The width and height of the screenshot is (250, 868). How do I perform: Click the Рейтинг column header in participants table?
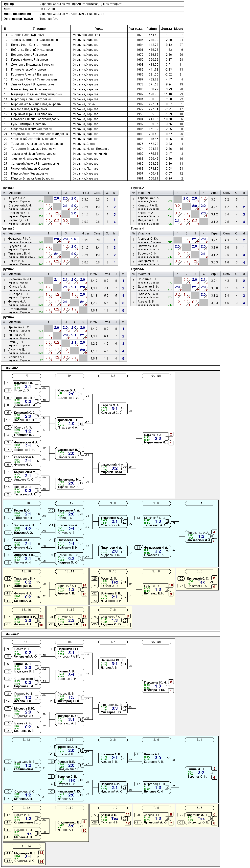point(152,29)
